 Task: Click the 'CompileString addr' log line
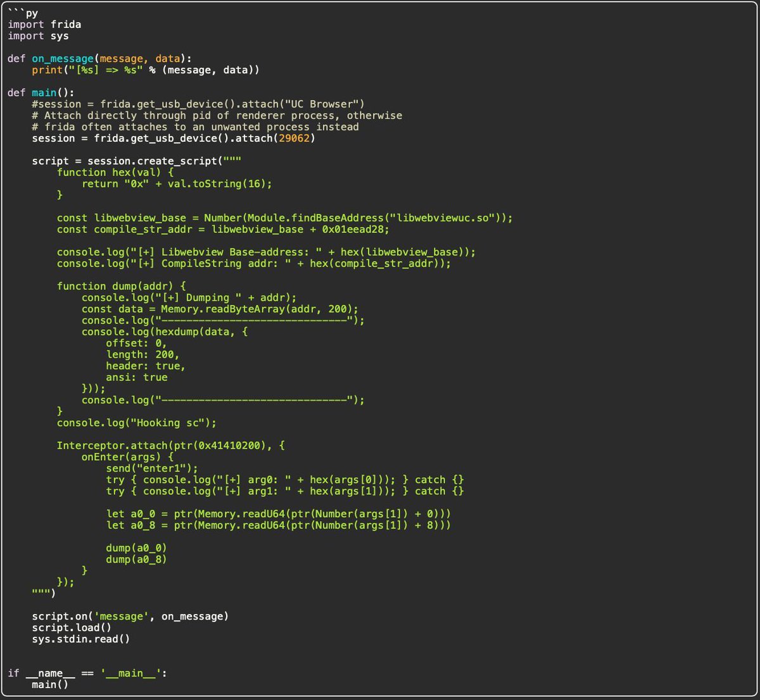click(x=254, y=263)
